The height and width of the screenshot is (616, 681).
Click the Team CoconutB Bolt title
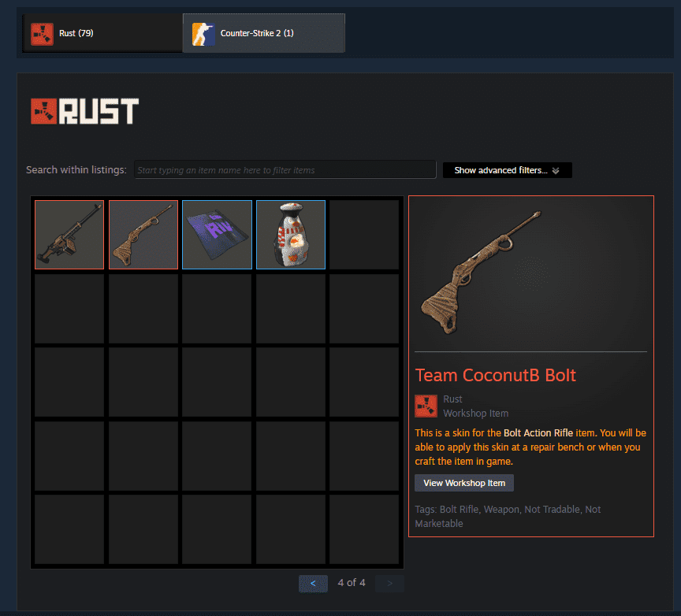(x=496, y=375)
